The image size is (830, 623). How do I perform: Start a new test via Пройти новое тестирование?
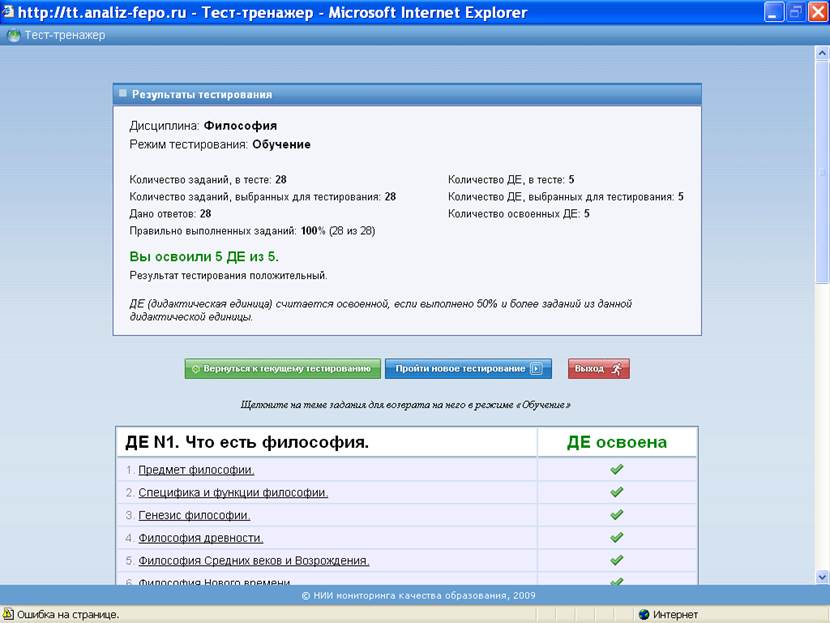(468, 368)
